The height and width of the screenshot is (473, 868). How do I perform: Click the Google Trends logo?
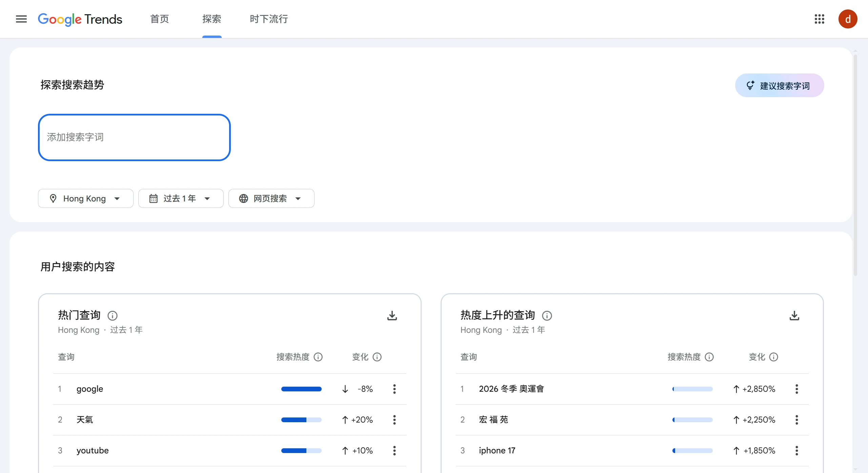[80, 19]
